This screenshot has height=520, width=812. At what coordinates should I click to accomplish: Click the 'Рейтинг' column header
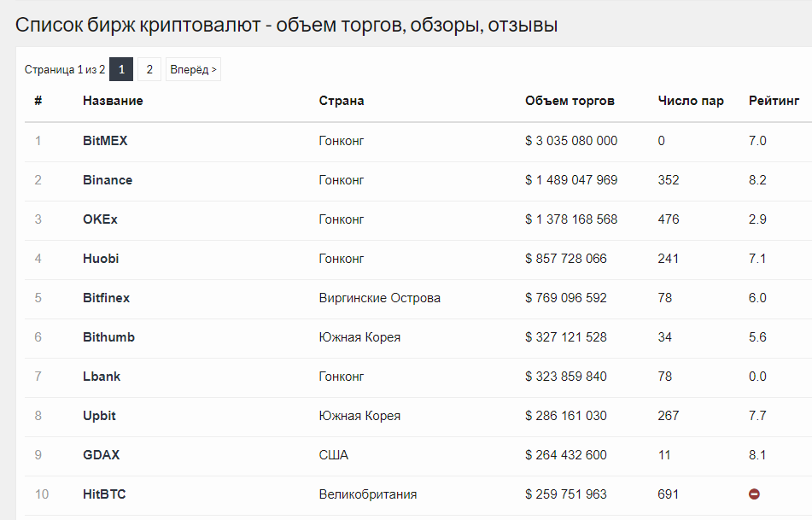click(774, 101)
